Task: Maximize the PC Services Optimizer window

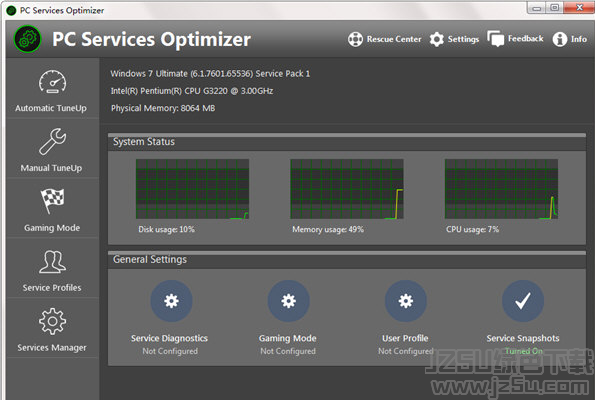Action: pos(554,8)
